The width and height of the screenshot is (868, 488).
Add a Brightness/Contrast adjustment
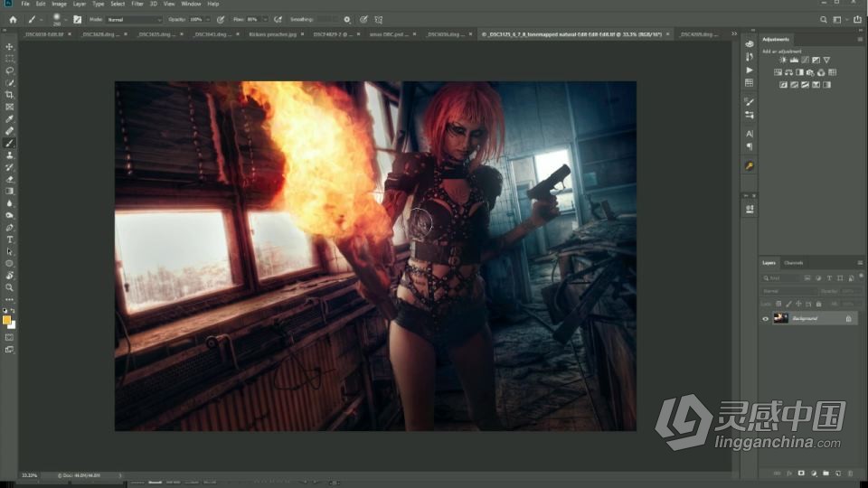pyautogui.click(x=783, y=60)
